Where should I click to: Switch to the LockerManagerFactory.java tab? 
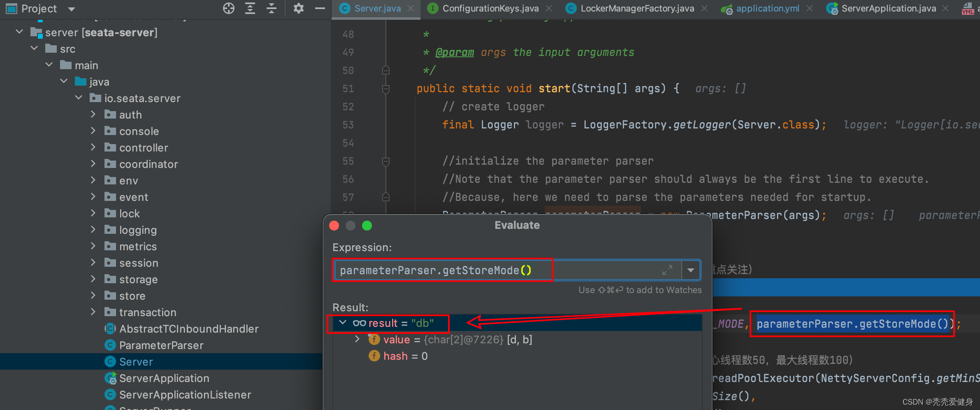[637, 9]
